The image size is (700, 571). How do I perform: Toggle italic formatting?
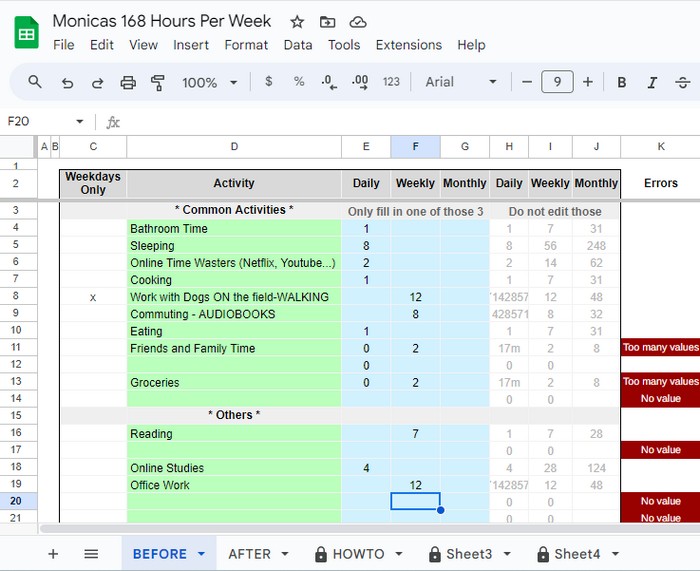coord(652,82)
